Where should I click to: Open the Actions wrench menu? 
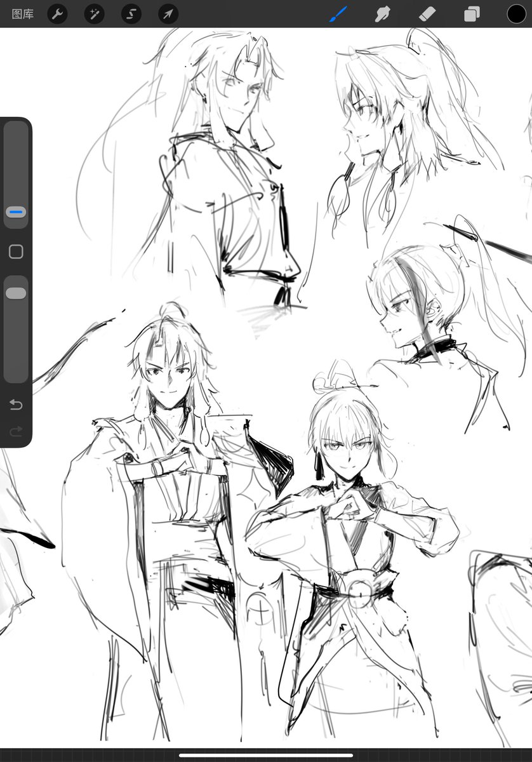58,13
